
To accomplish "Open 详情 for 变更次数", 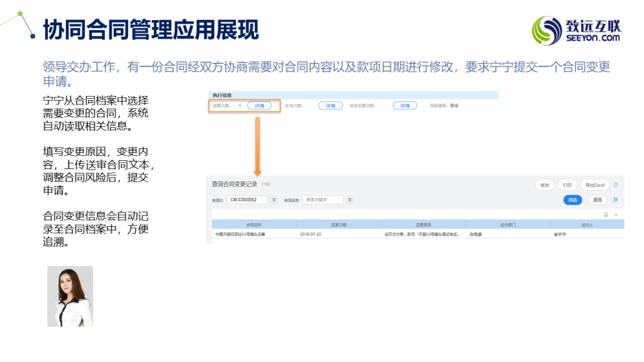I will pos(259,106).
